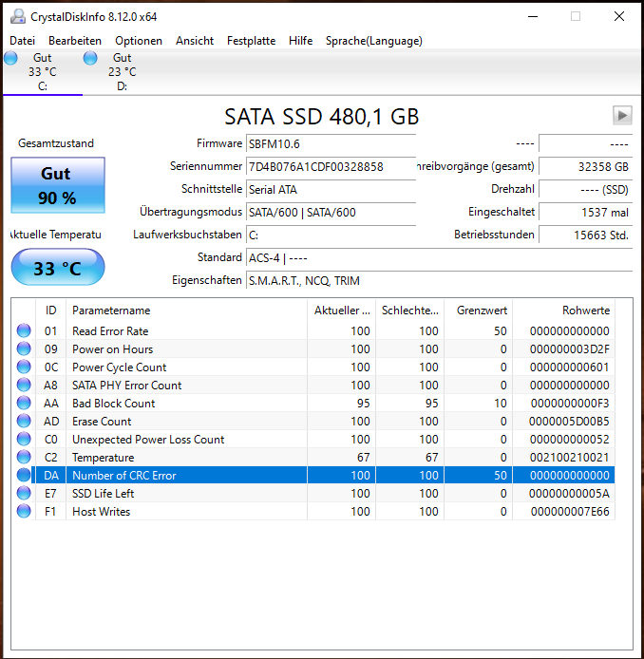Click the Schlechte... column header

coord(409,311)
